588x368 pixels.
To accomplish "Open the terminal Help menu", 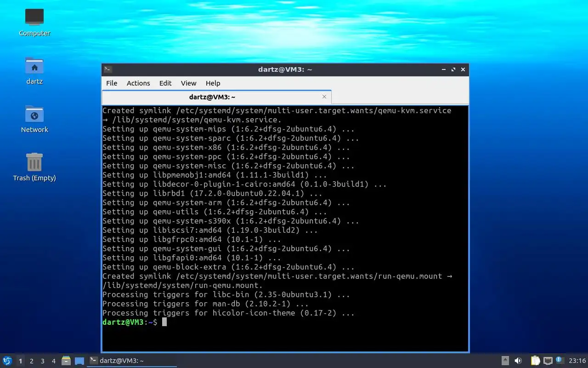I will [x=213, y=83].
